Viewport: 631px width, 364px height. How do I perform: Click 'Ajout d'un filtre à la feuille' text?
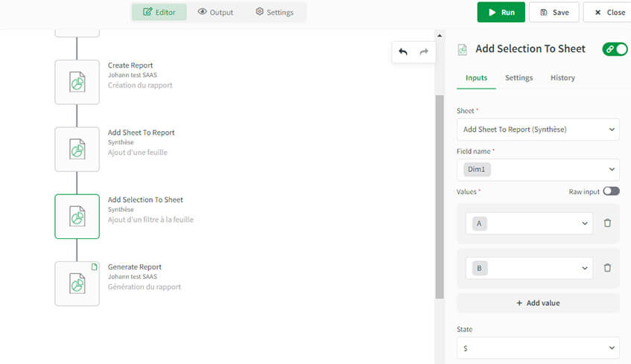pos(150,220)
